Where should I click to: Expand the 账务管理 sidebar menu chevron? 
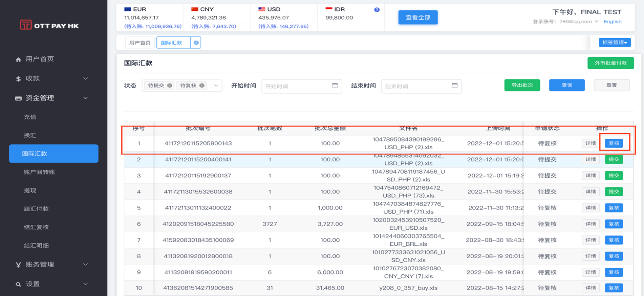pyautogui.click(x=85, y=264)
